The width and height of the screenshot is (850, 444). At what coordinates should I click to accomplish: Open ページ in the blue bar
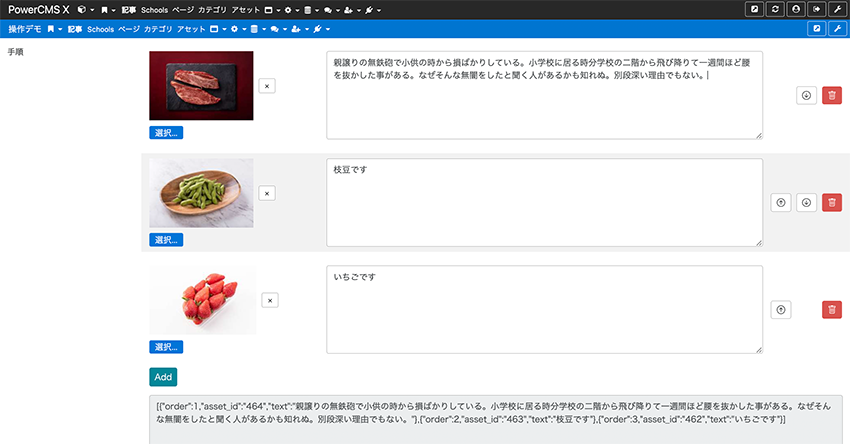[128, 29]
